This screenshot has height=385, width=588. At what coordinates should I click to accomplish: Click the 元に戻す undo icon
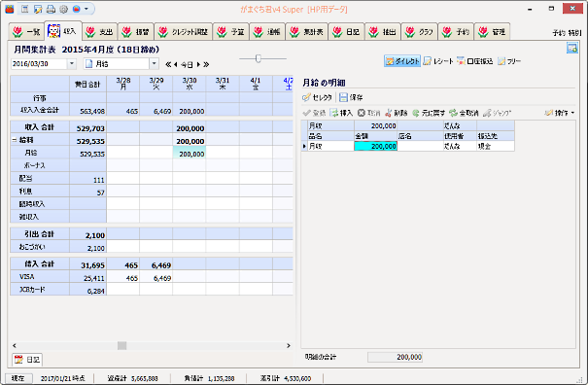pos(416,113)
